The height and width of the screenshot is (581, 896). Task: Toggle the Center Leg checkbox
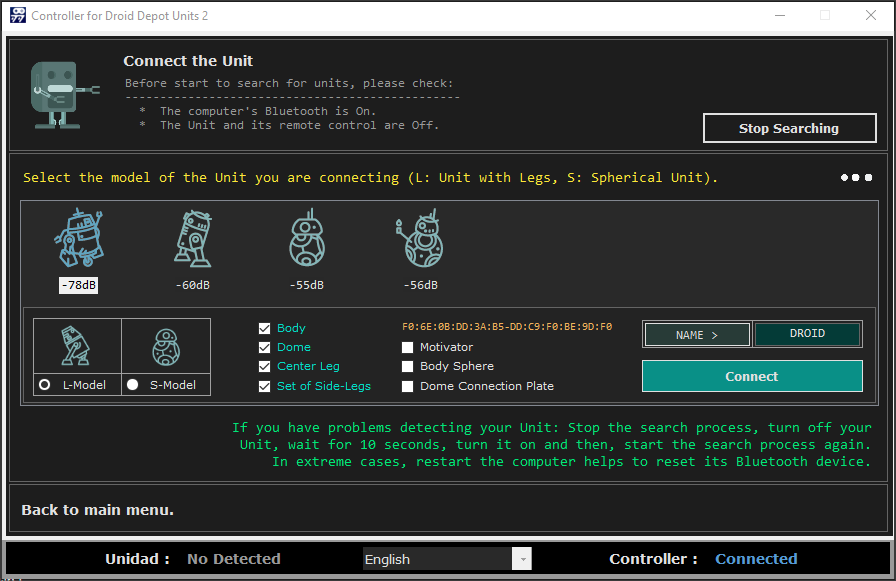click(265, 366)
